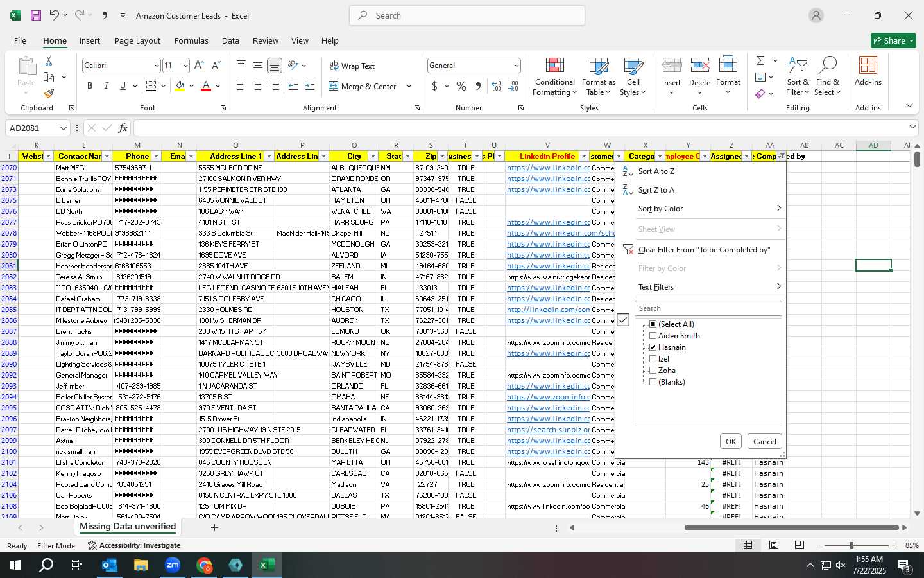This screenshot has width=924, height=578.
Task: Click Increase Decimal icon
Action: pyautogui.click(x=497, y=86)
